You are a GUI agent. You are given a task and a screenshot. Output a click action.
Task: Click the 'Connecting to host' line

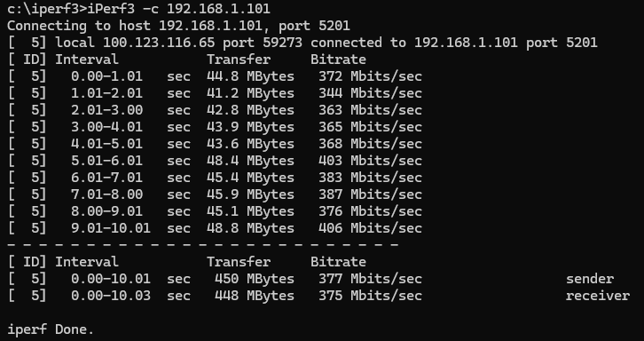coord(178,26)
